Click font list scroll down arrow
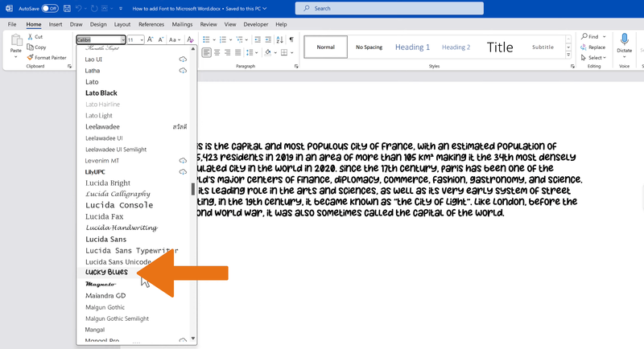Viewport: 644px width, 349px height. (193, 339)
